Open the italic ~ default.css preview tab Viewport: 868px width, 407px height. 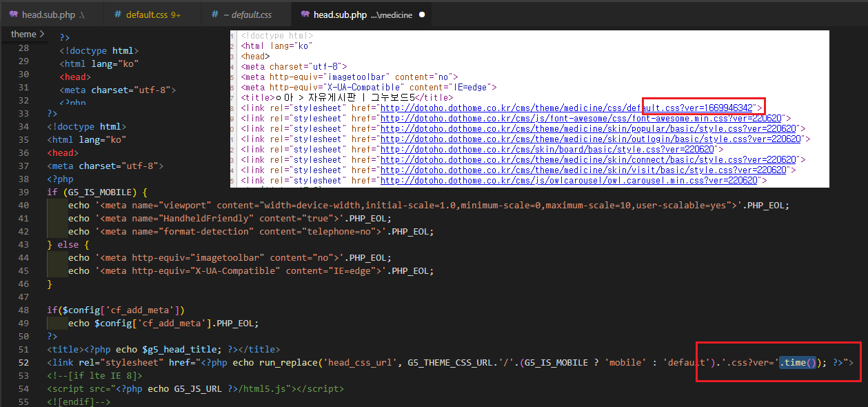tap(248, 14)
